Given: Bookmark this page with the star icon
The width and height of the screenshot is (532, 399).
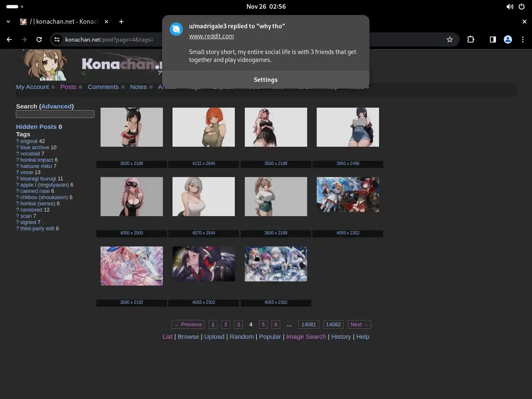Looking at the screenshot, I should tap(449, 39).
